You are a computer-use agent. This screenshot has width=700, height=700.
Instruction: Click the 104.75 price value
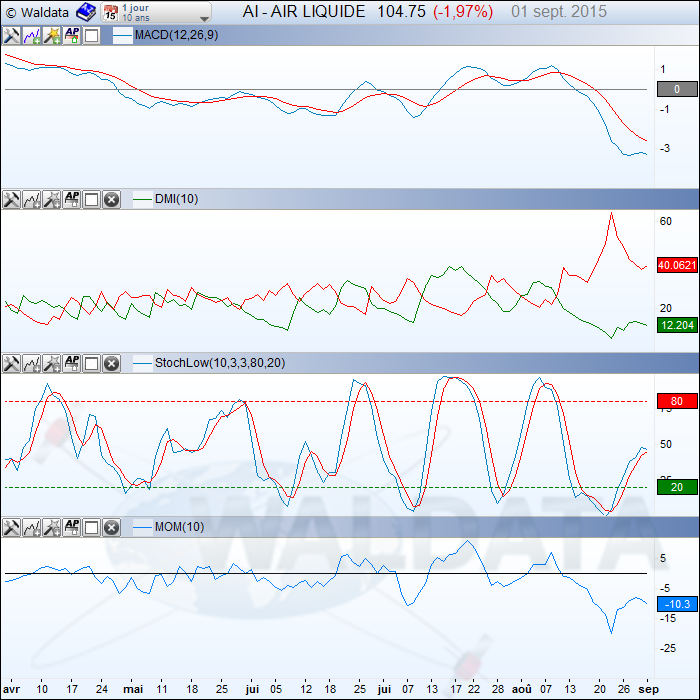click(401, 12)
